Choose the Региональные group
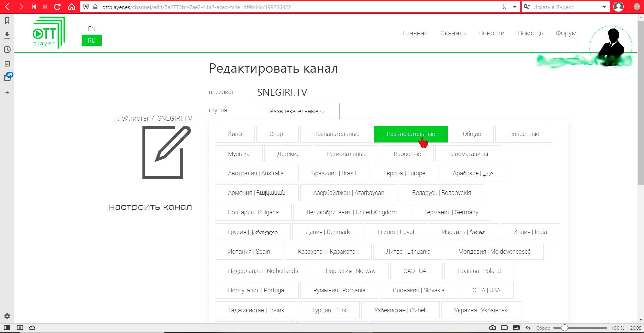Image resolution: width=644 pixels, height=333 pixels. pos(346,154)
